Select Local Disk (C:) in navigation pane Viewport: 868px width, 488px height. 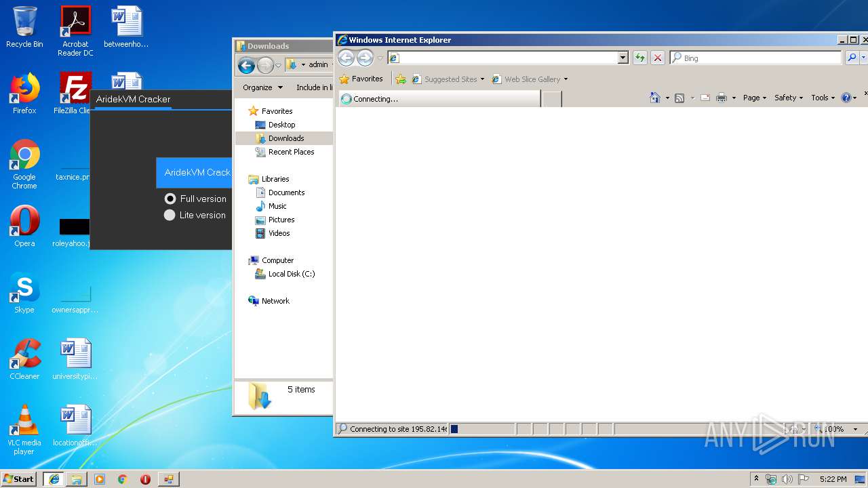pyautogui.click(x=291, y=274)
